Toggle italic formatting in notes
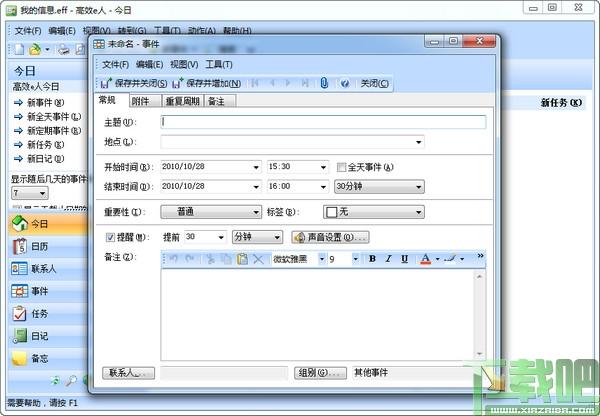The width and height of the screenshot is (600, 416). coord(388,259)
